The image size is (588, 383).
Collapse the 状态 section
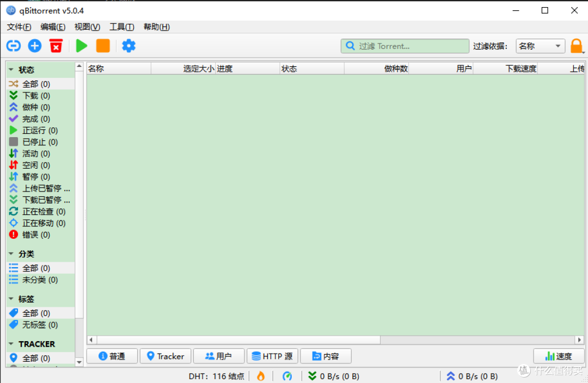pyautogui.click(x=11, y=70)
